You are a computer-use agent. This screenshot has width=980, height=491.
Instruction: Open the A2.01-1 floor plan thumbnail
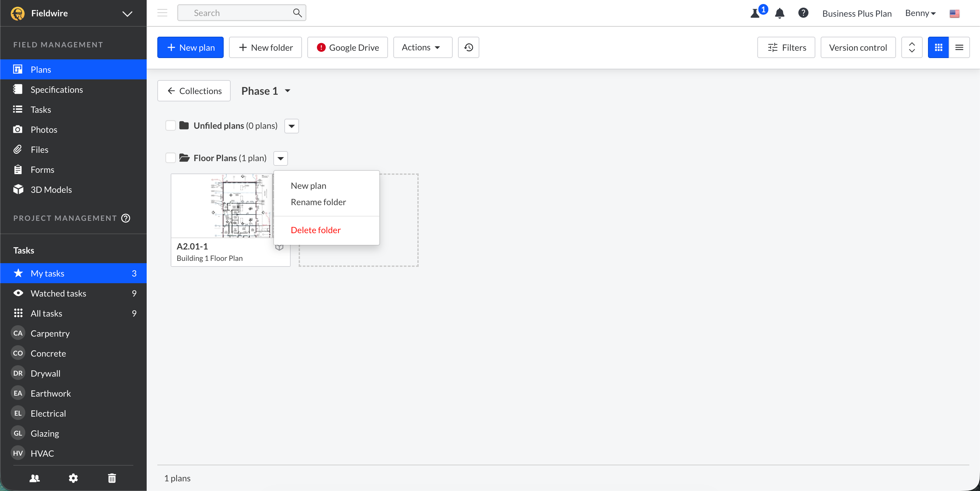click(222, 206)
